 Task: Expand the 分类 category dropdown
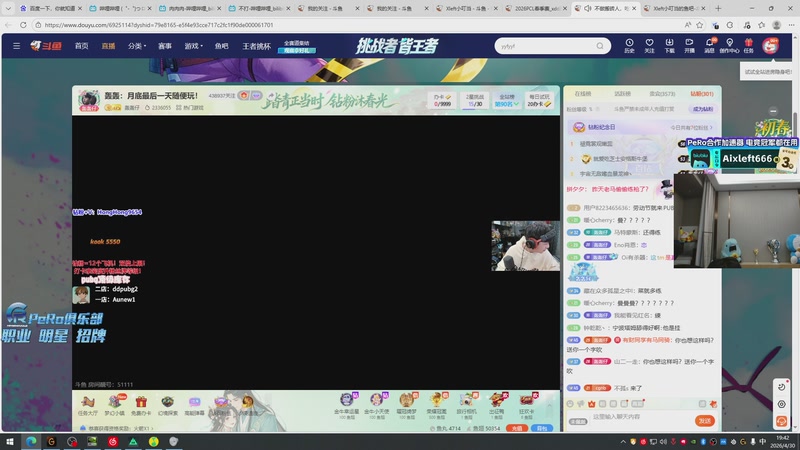pos(136,46)
